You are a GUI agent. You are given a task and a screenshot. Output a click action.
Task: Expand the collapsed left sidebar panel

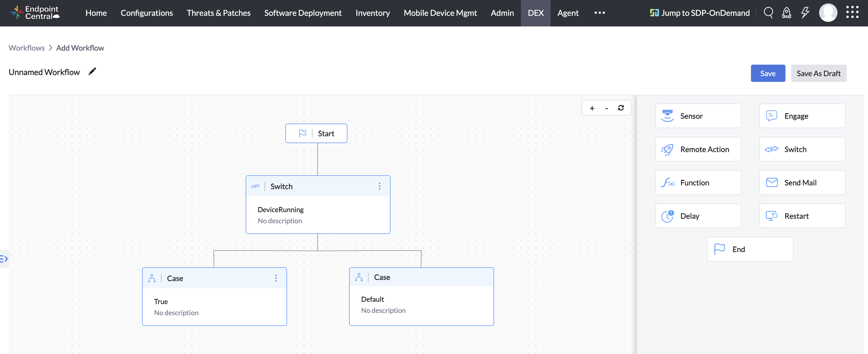point(4,258)
